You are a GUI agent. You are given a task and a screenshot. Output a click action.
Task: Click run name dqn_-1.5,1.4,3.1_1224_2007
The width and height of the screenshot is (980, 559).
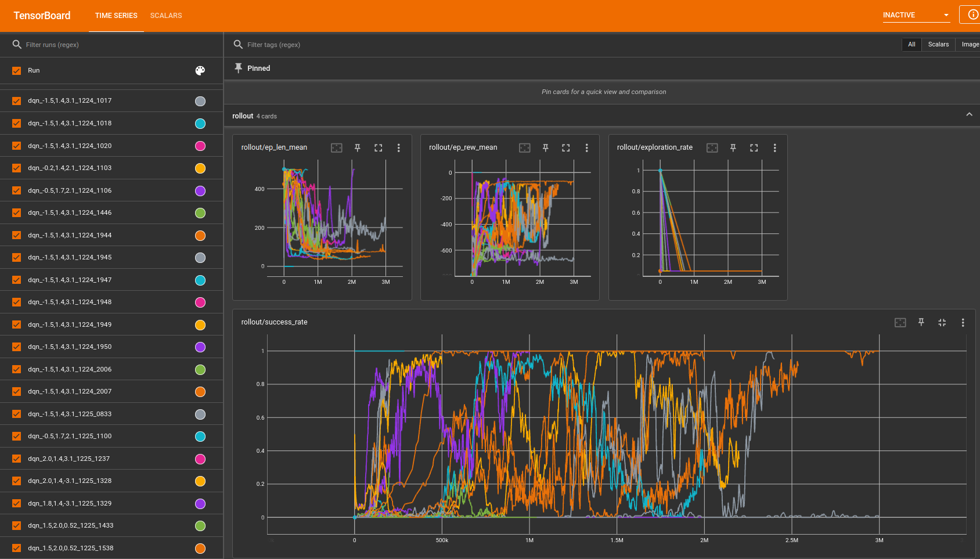pos(70,392)
